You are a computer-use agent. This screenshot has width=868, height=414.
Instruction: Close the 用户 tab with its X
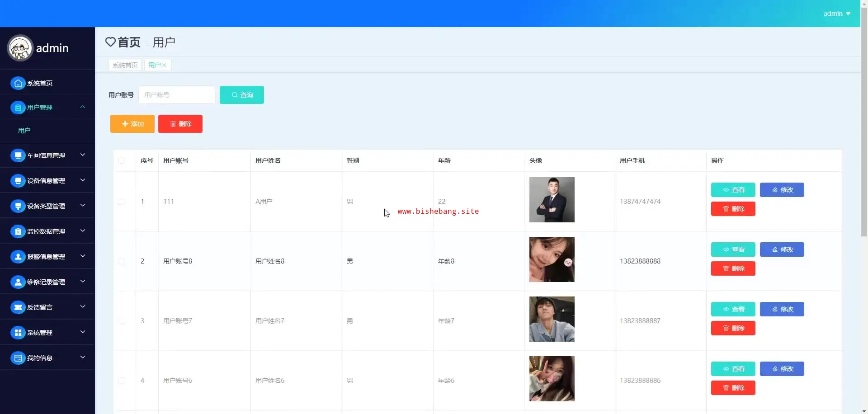pos(164,65)
